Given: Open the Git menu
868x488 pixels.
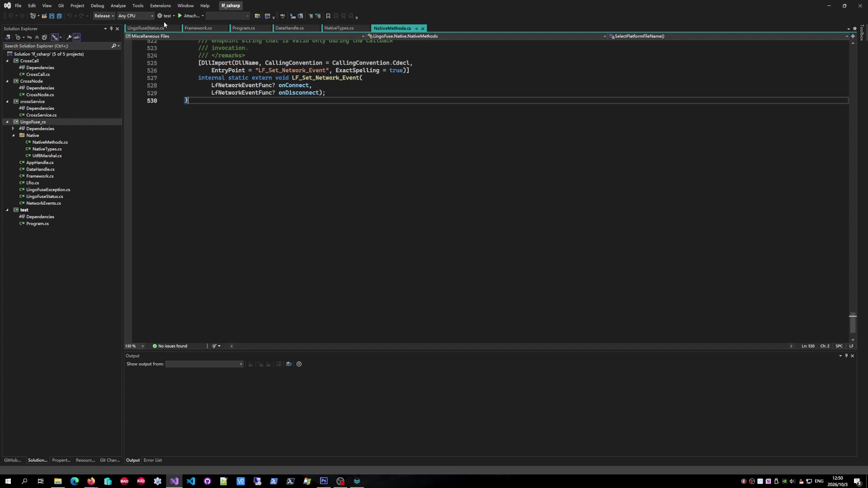Looking at the screenshot, I should (61, 6).
